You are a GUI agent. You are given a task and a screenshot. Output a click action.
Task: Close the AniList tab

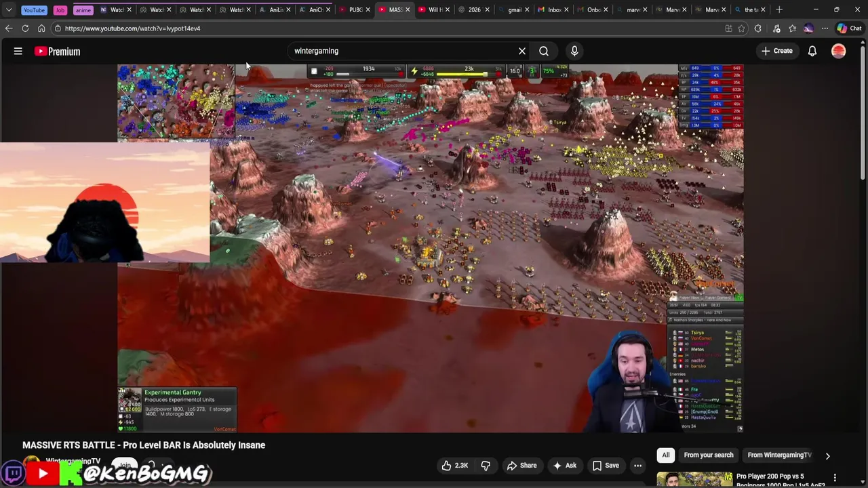pos(288,9)
